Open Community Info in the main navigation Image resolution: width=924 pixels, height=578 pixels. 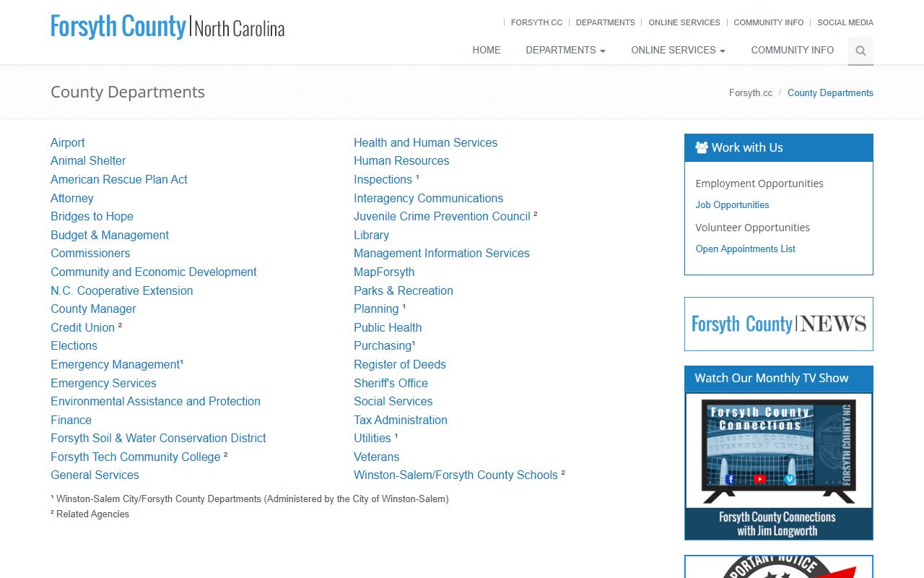click(792, 50)
